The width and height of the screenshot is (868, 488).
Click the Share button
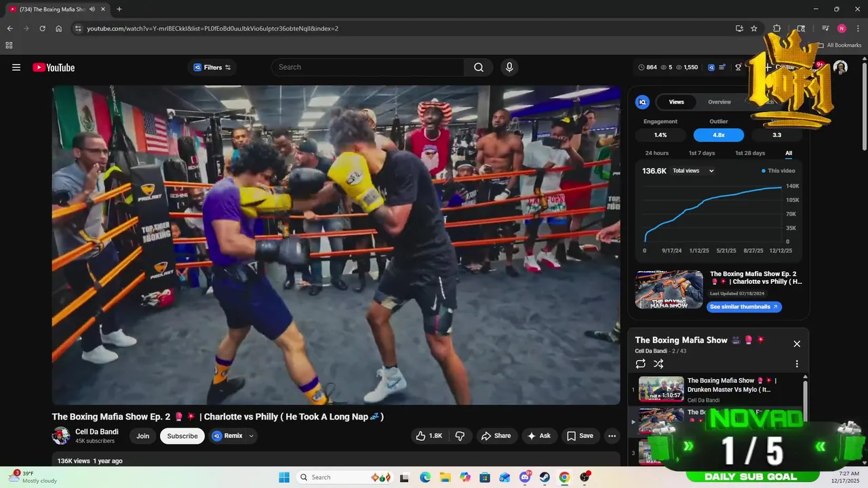496,436
